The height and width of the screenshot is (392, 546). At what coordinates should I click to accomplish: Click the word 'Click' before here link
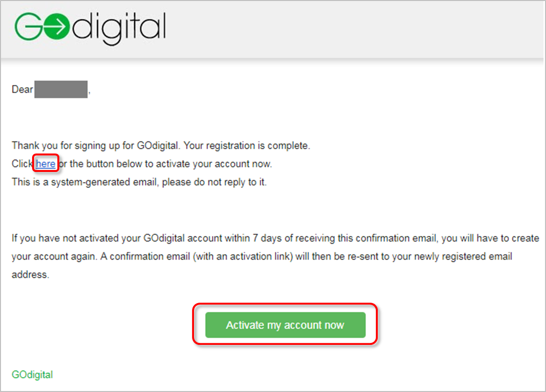coord(22,164)
